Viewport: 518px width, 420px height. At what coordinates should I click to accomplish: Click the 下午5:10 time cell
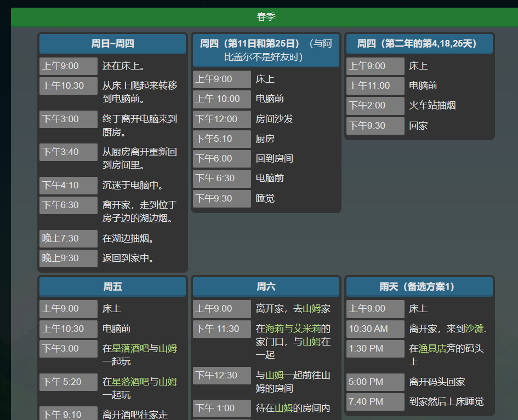point(221,139)
